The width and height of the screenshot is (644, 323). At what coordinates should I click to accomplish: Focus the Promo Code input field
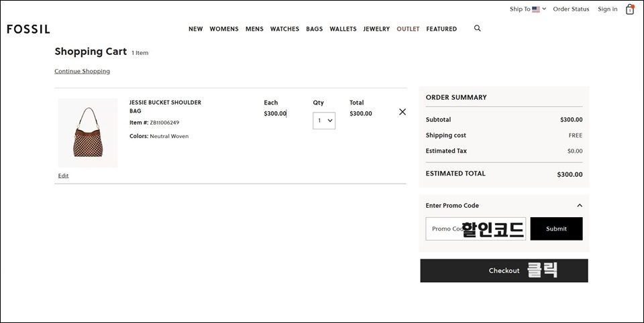click(476, 229)
